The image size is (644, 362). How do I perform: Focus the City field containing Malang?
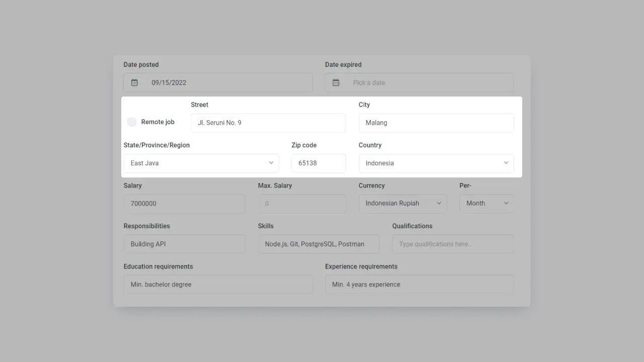pos(436,123)
